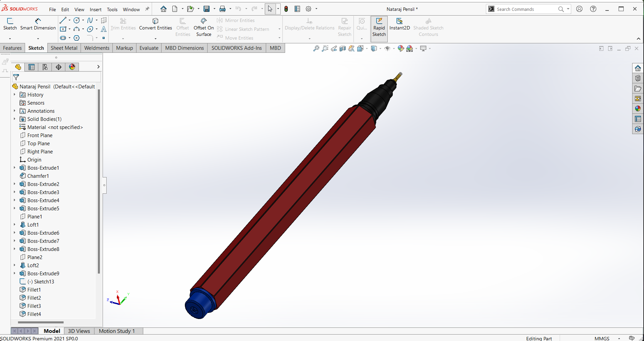Open the DisplayManager tab

coord(72,67)
